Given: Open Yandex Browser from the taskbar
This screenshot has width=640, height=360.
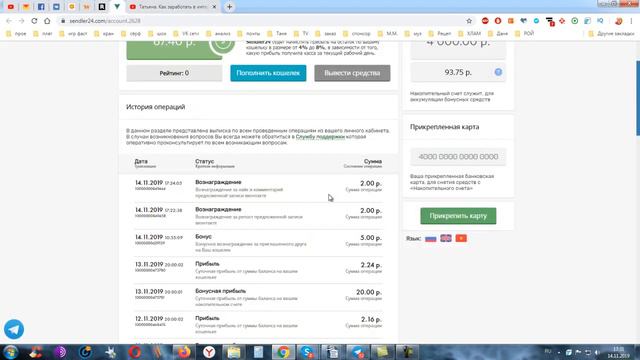Looking at the screenshot, I should click(209, 352).
